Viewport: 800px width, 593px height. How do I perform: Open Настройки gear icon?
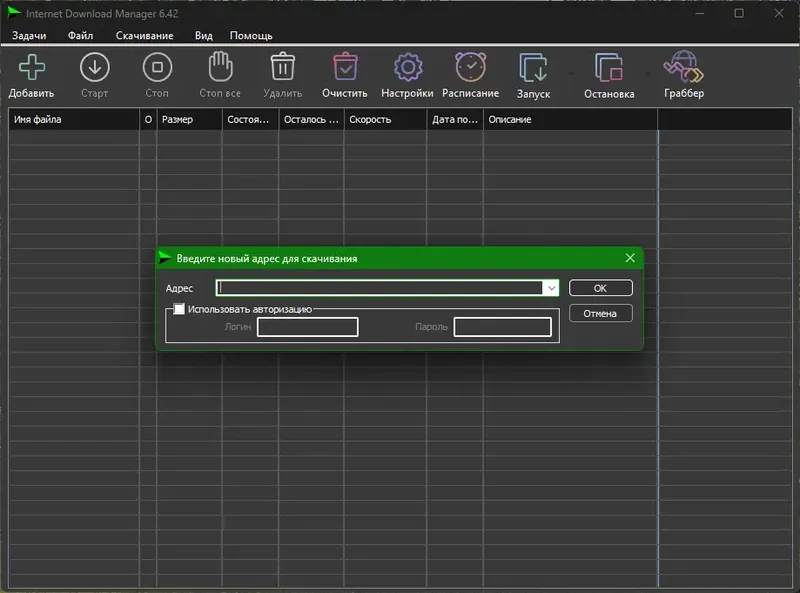click(408, 67)
